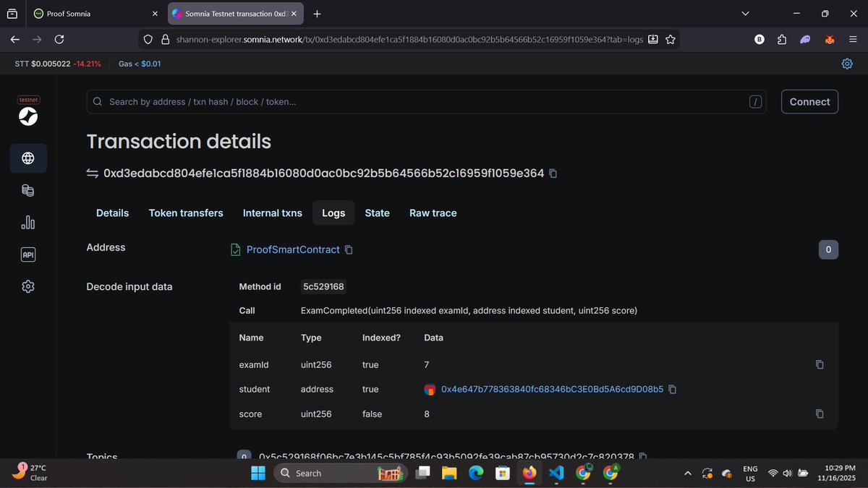Switch to the Details tab

click(x=112, y=213)
